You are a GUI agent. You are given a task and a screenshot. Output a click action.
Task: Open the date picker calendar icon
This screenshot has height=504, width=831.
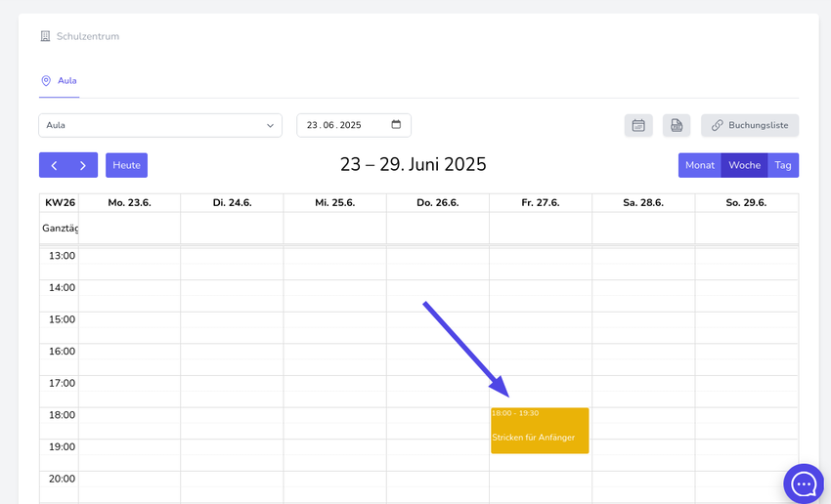point(396,125)
